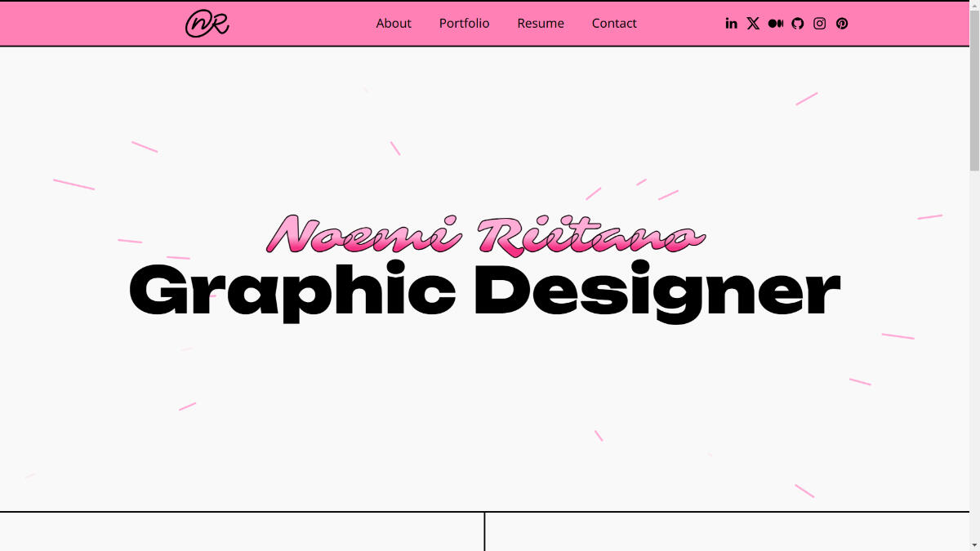Open the Medium blog icon
Viewport: 980px width, 551px height.
tap(775, 24)
